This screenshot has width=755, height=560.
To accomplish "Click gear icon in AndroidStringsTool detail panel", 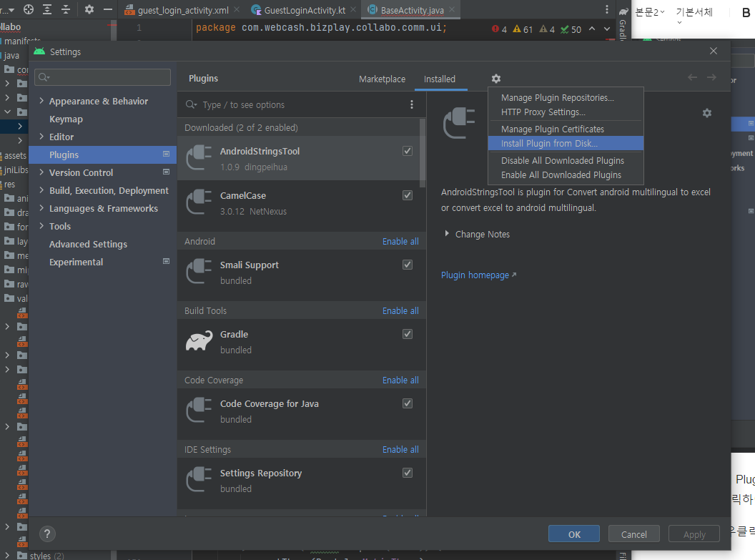I will click(706, 113).
